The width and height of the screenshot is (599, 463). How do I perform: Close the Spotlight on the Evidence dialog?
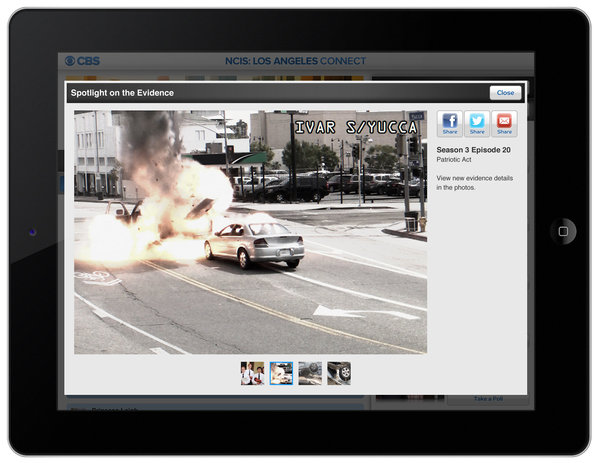(x=505, y=93)
